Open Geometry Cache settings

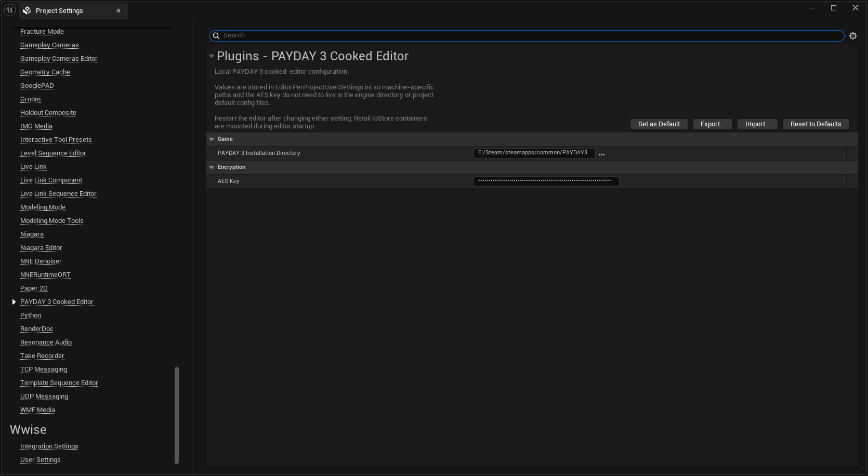[45, 72]
